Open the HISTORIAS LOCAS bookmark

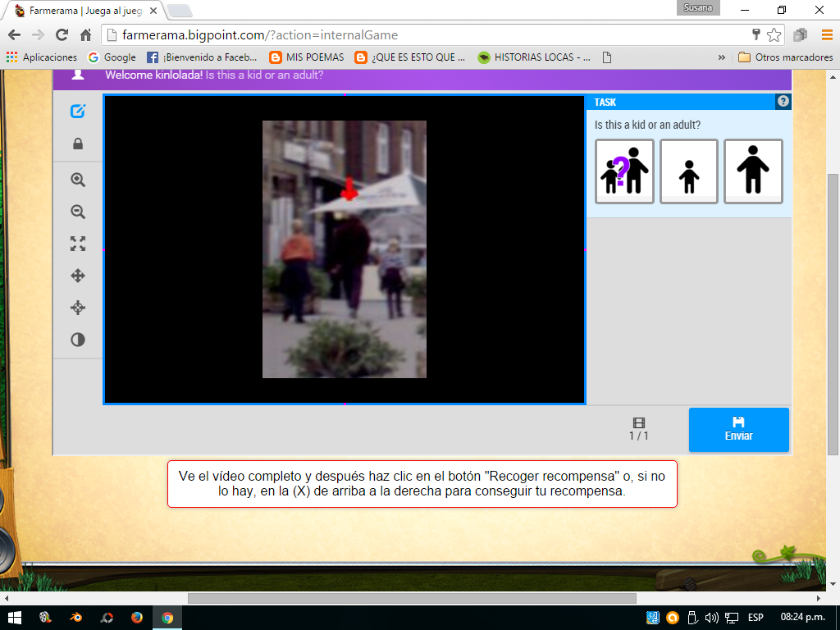pos(534,57)
